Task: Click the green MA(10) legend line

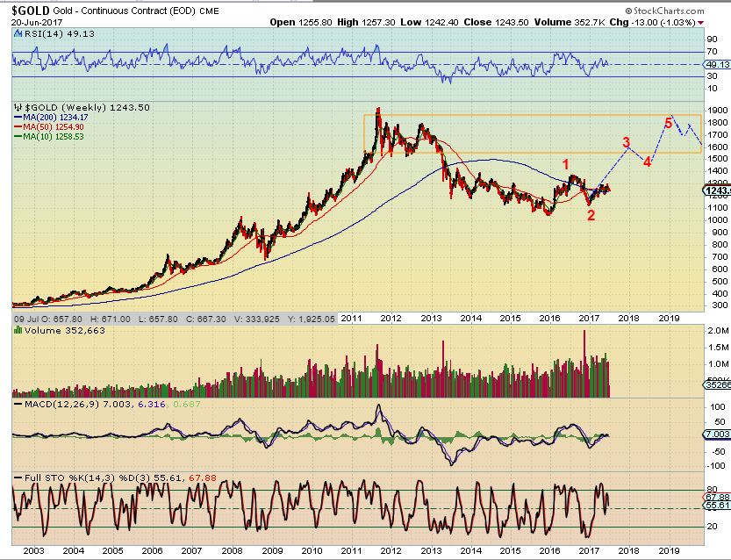Action: coord(18,137)
